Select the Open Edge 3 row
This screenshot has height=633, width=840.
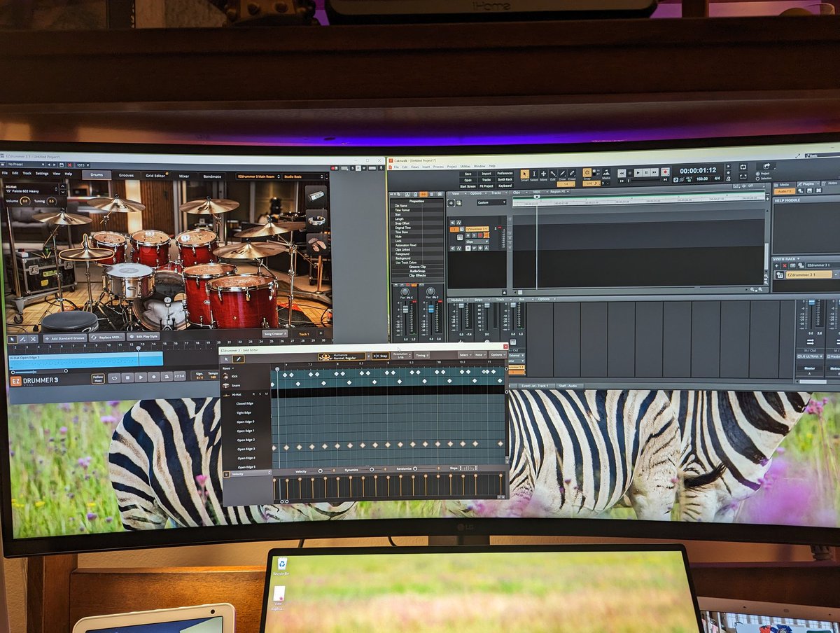246,449
